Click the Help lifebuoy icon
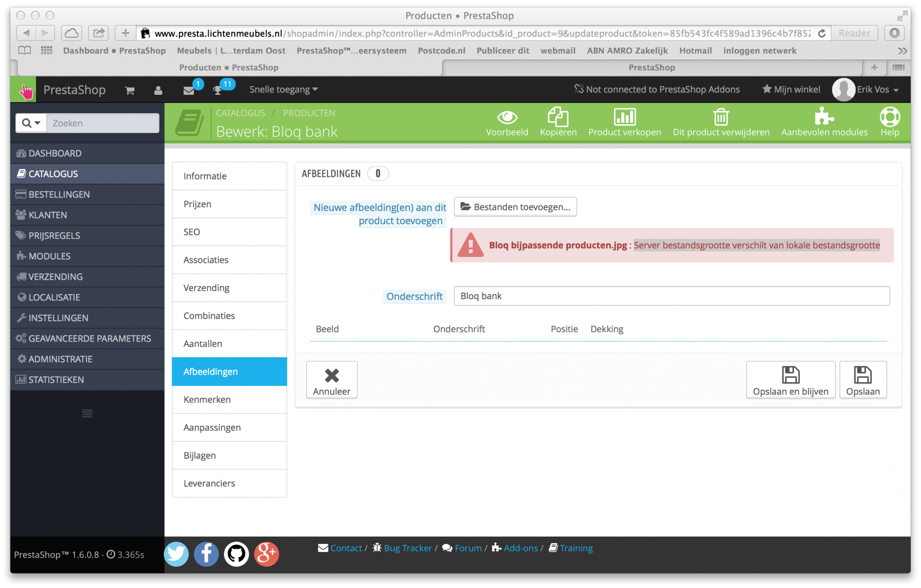 tap(890, 117)
